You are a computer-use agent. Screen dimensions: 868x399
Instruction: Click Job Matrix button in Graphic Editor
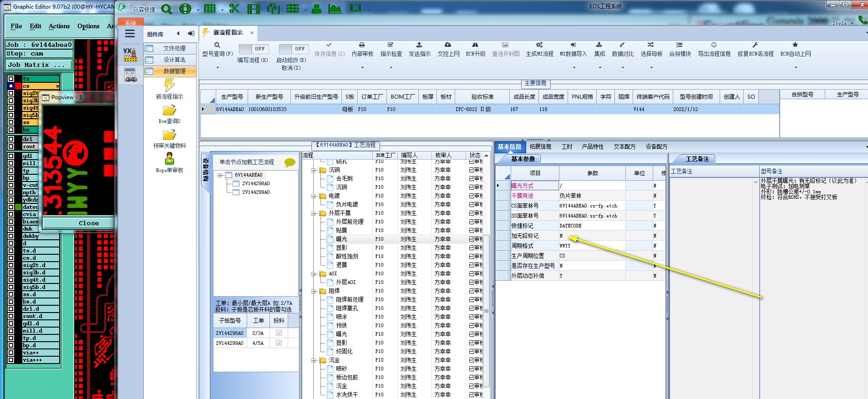(38, 65)
